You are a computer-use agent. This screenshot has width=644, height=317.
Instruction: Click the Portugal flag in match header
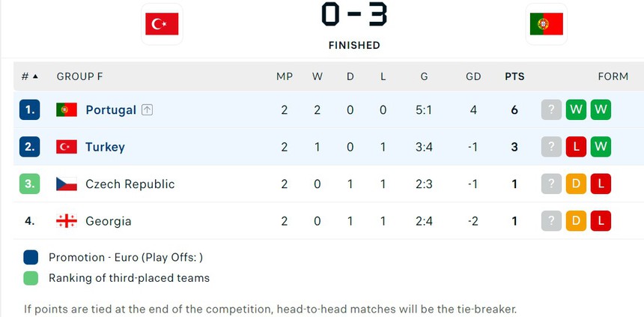point(546,24)
